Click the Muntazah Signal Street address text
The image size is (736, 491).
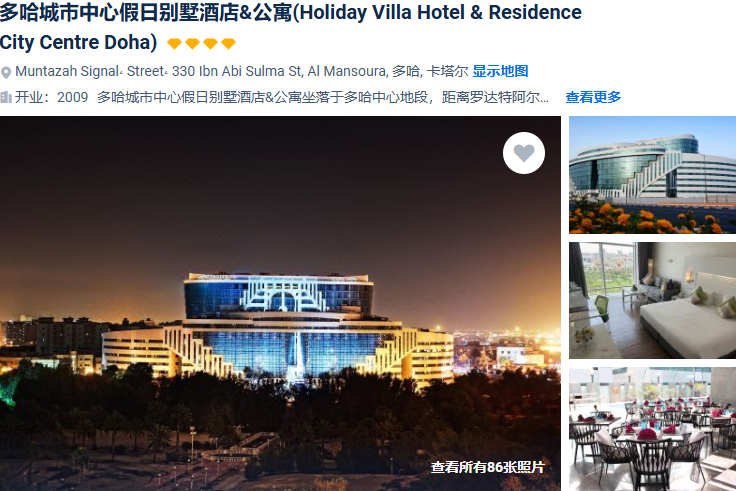(242, 71)
